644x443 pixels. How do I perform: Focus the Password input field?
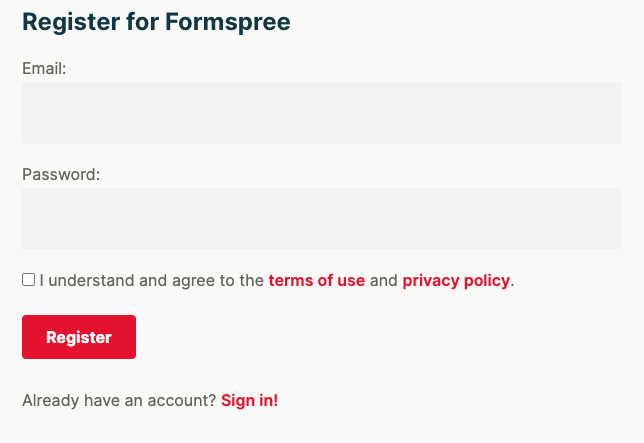click(321, 218)
